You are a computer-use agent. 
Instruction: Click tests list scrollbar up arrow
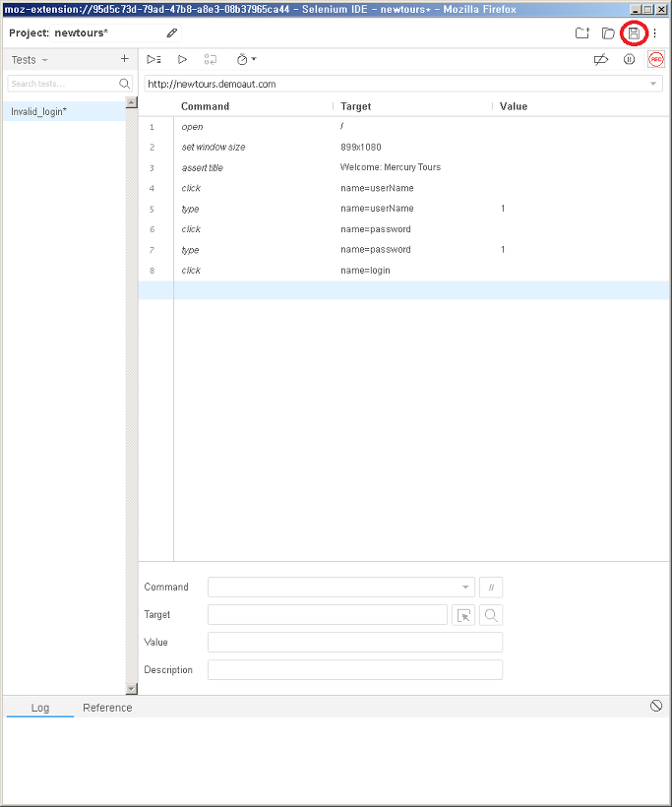click(x=132, y=102)
